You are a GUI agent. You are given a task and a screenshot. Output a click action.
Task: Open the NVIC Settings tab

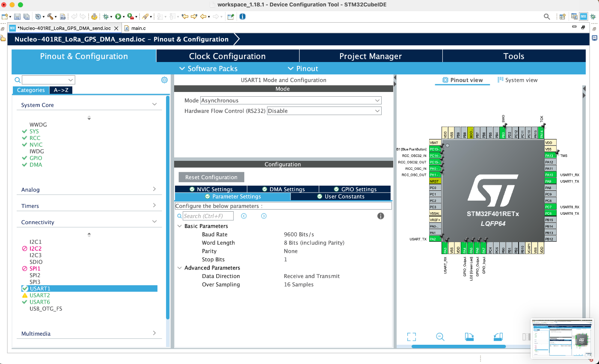[x=211, y=189]
